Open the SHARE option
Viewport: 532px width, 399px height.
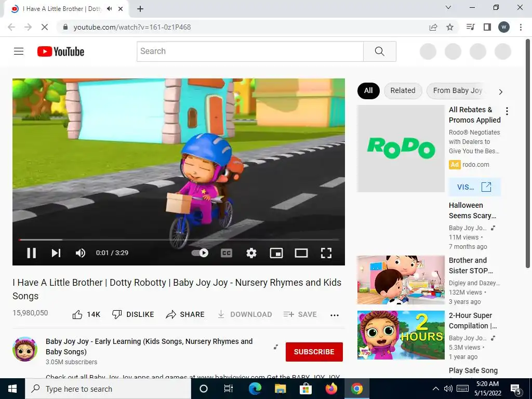[185, 314]
